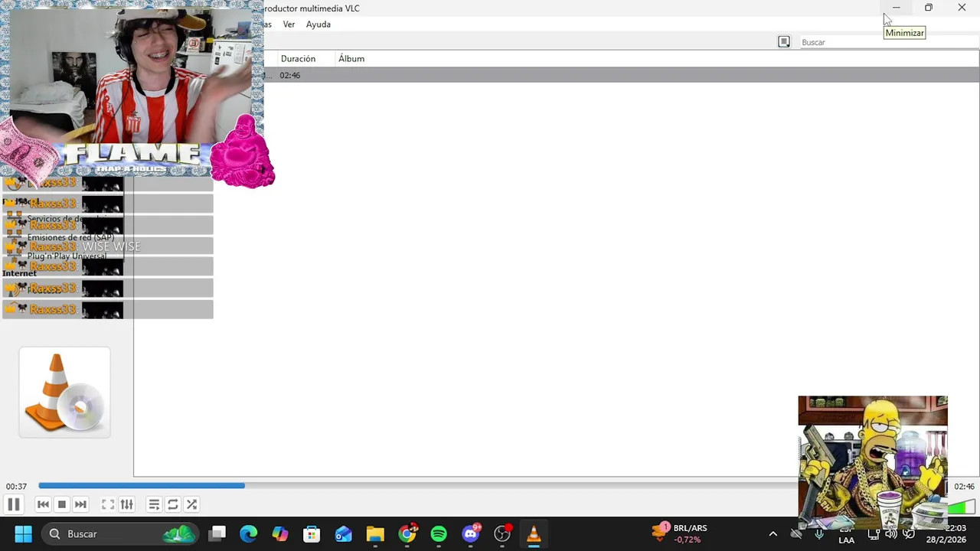The width and height of the screenshot is (980, 551).
Task: Open Task View on the taskbar
Action: click(x=217, y=534)
